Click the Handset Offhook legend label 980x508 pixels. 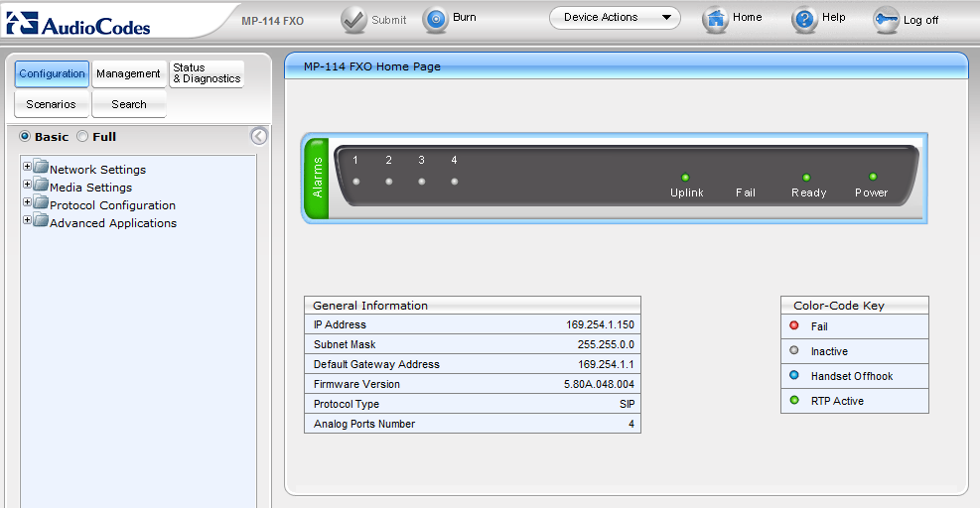point(852,376)
